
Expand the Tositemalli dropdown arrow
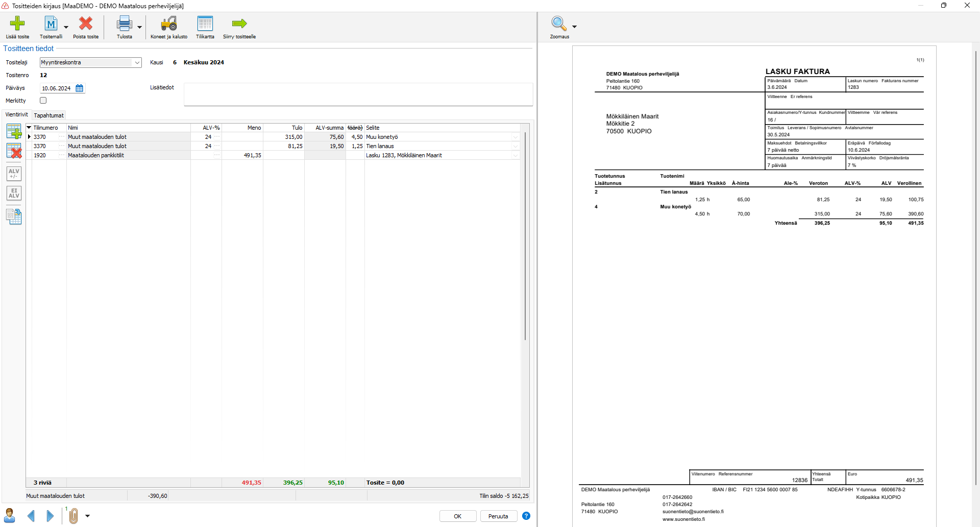66,28
